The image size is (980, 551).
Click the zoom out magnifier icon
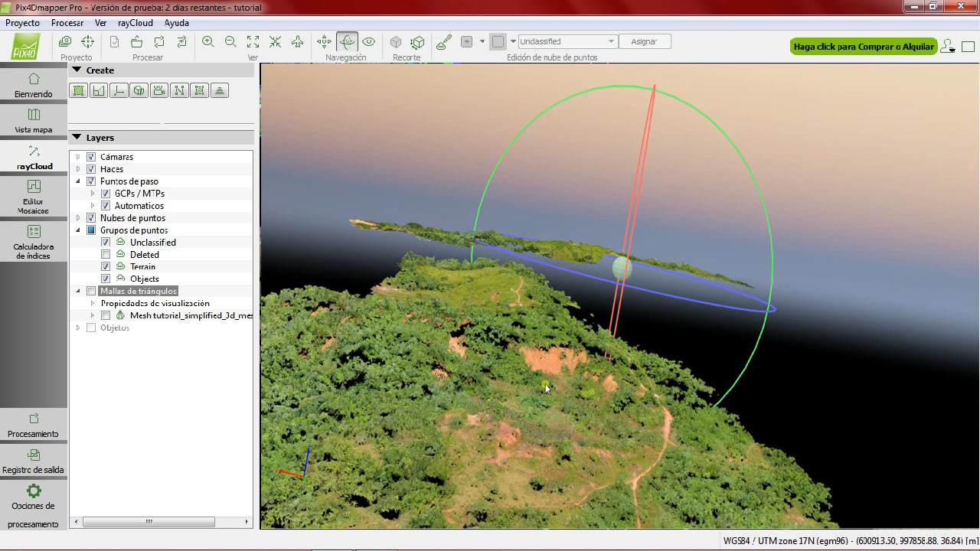tap(230, 42)
